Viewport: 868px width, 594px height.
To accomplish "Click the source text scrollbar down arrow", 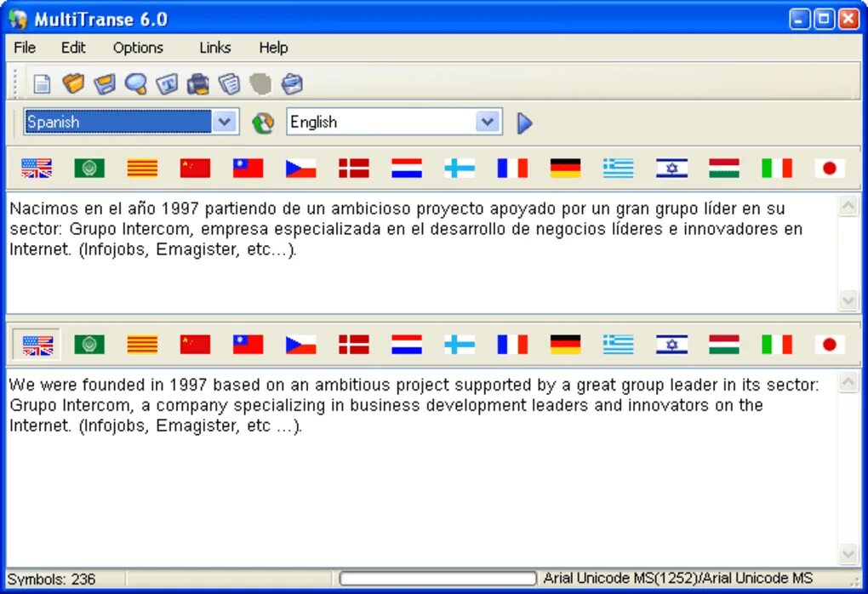I will [848, 300].
